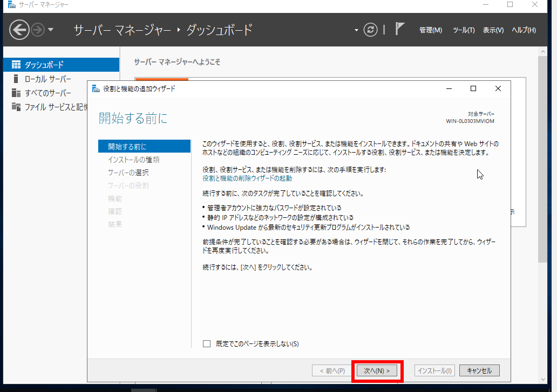Expand the navigation history dropdown arrow

click(51, 30)
